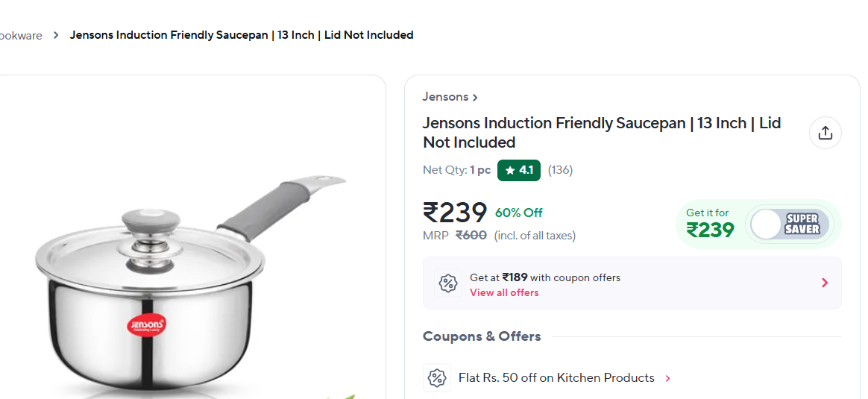Expand Flat Rs. 50 off offer chevron

coord(667,378)
